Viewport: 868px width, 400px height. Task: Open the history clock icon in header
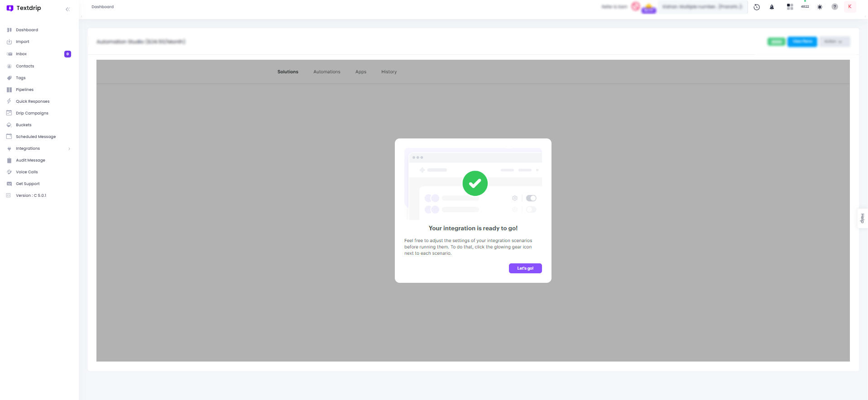tap(757, 7)
